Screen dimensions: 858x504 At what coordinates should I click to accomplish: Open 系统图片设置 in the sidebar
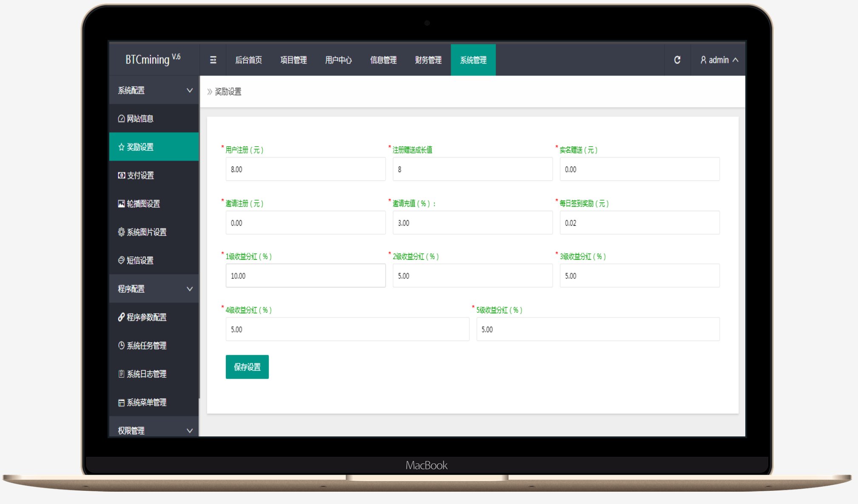pos(154,232)
